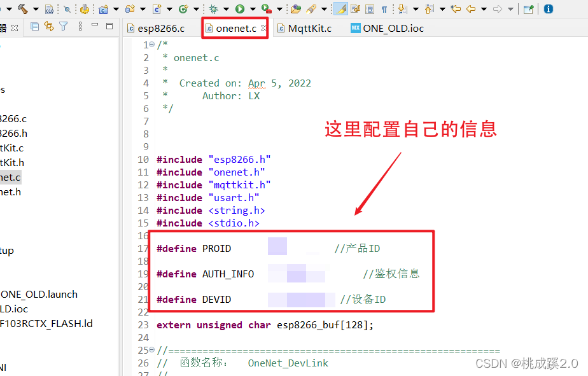Click the Search flashlight icon
The height and width of the screenshot is (376, 588).
311,9
